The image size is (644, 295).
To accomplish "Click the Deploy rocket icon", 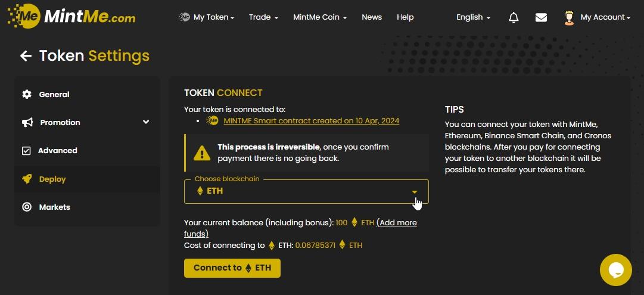I will pos(27,179).
